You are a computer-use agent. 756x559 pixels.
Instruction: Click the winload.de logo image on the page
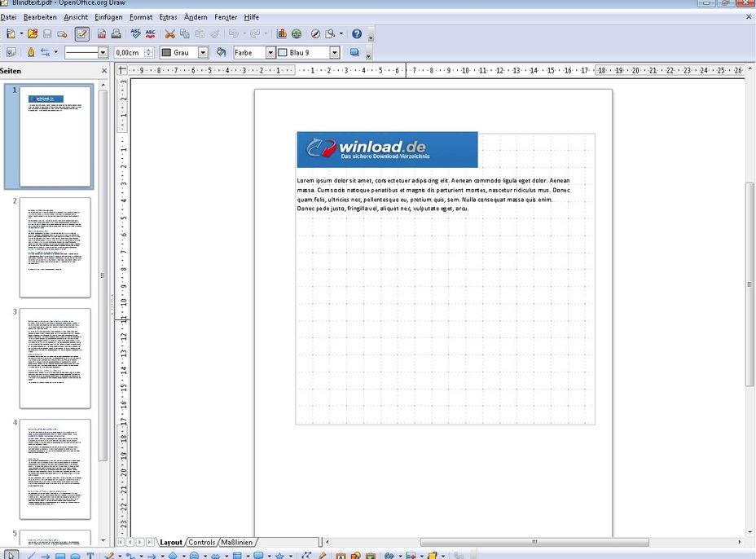(x=387, y=149)
